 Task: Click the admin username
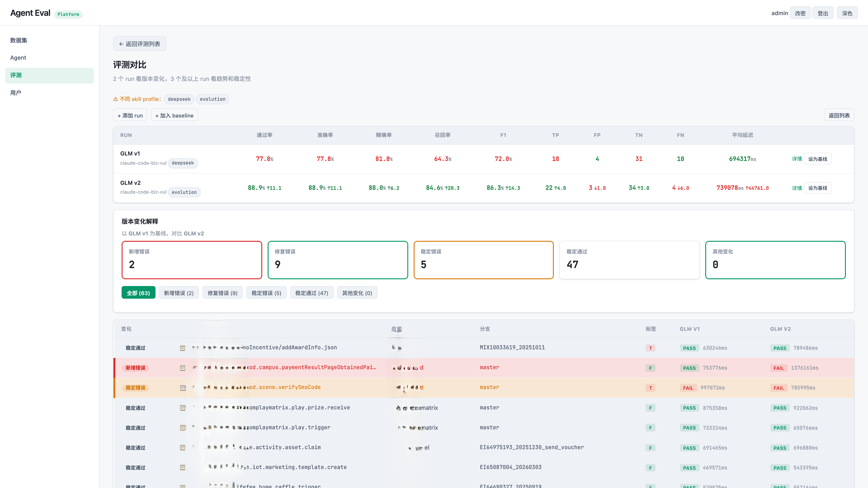coord(780,13)
